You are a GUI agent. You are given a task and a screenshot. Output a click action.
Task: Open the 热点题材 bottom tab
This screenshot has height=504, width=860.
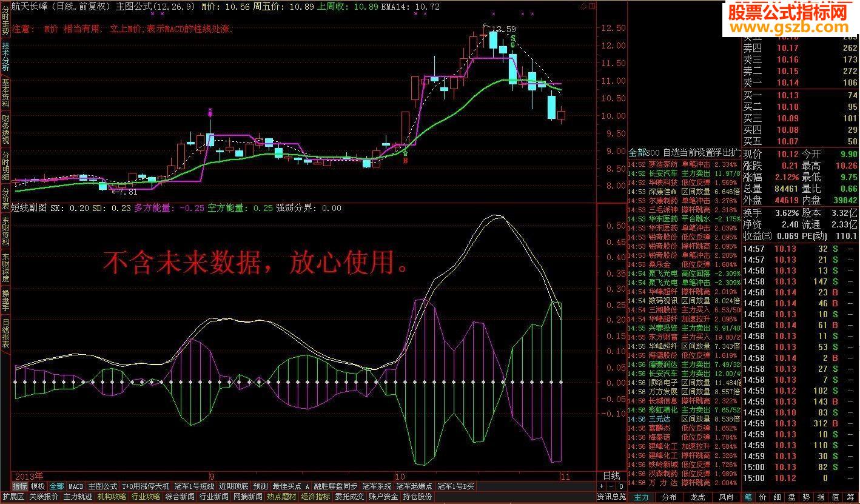pos(281,497)
